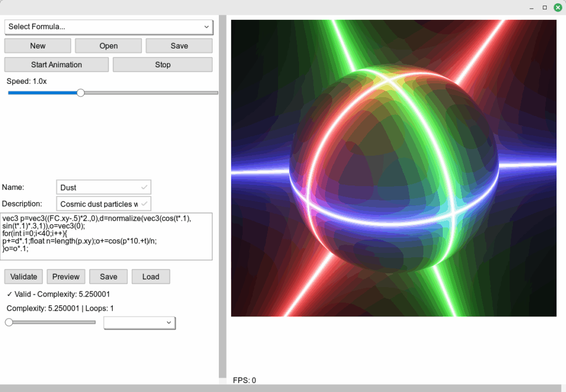Screen dimensions: 566x392
Task: Click the top Save button beside Open
Action: [x=179, y=46]
